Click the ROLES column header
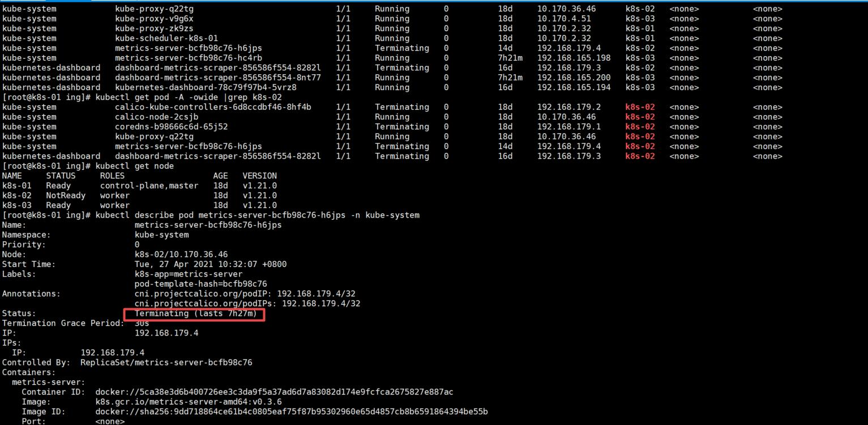 (x=112, y=176)
